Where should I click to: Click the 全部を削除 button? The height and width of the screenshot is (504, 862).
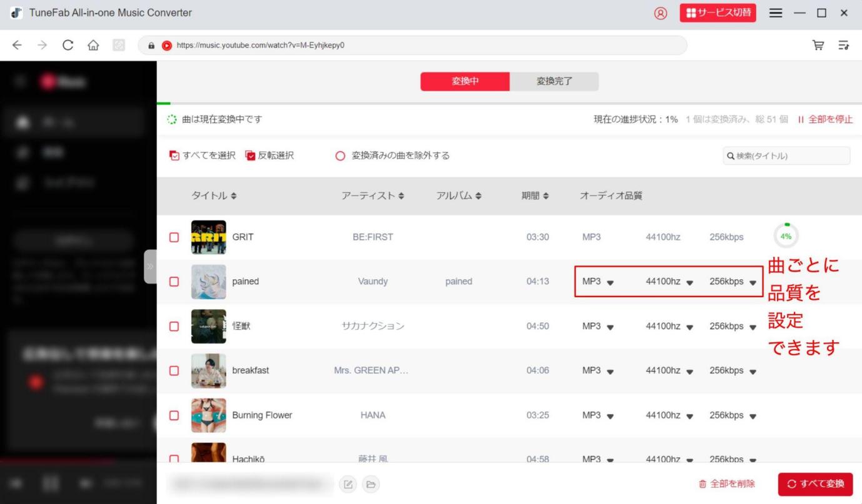click(x=726, y=484)
